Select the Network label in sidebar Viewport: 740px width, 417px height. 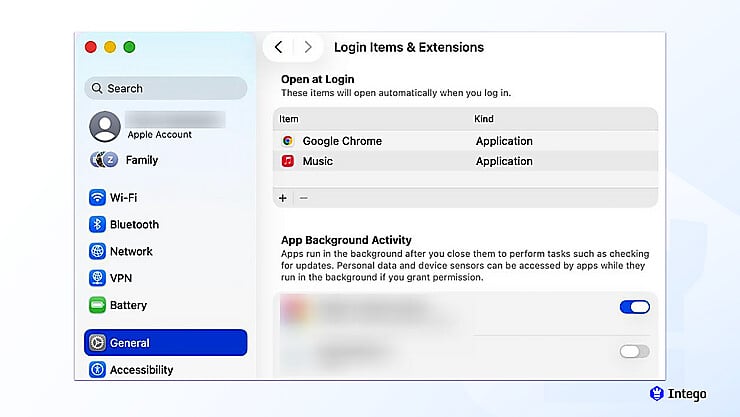click(131, 251)
